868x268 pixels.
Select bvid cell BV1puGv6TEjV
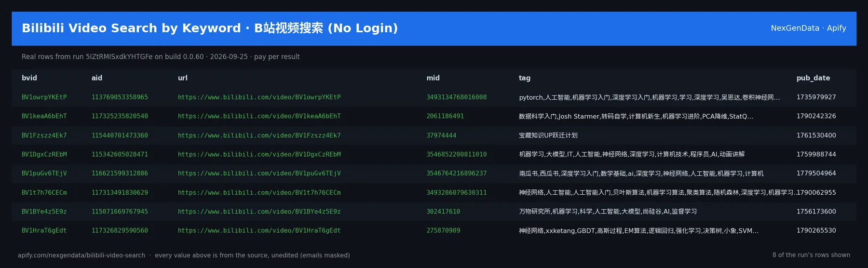coord(44,173)
